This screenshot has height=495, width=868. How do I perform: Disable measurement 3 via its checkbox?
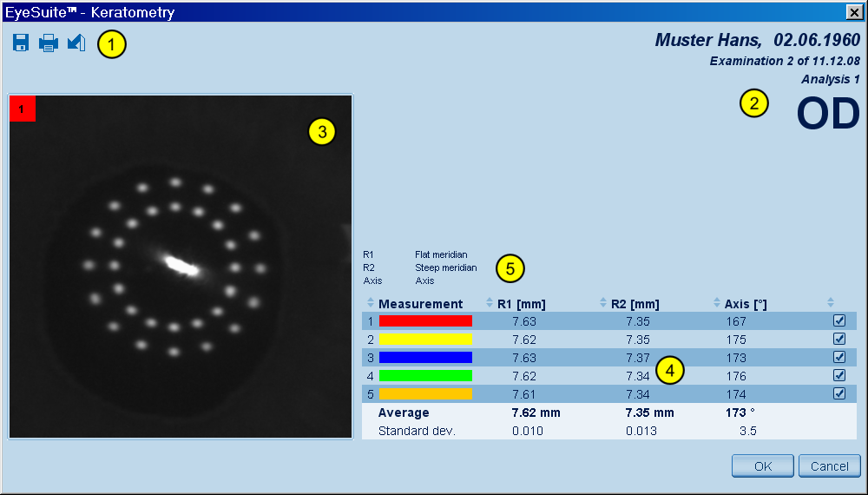coord(838,358)
